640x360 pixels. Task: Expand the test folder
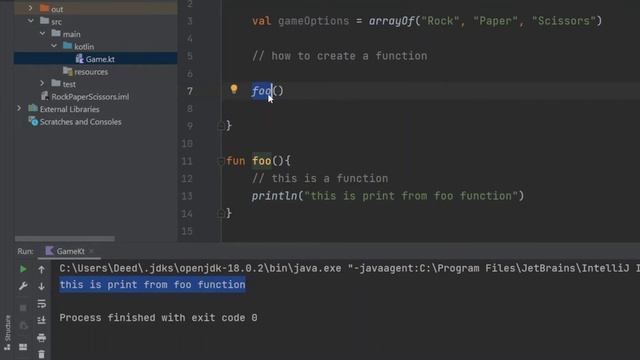pos(42,83)
